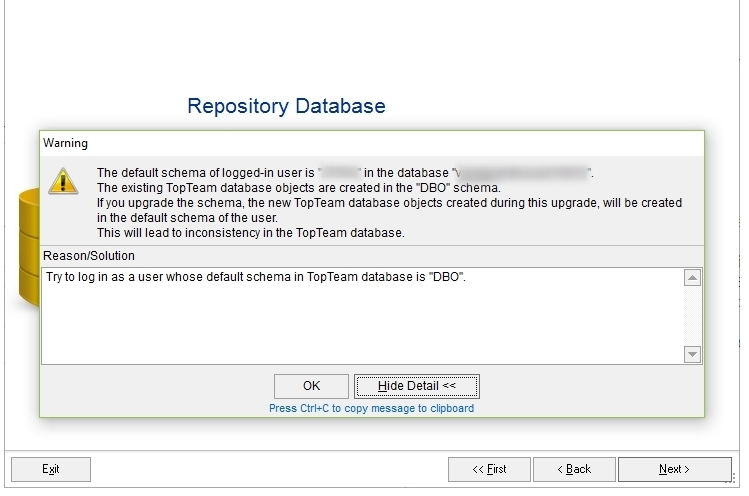Screen dimensions: 749x496
Task: Click the Reason/Solution section label
Action: [89, 256]
